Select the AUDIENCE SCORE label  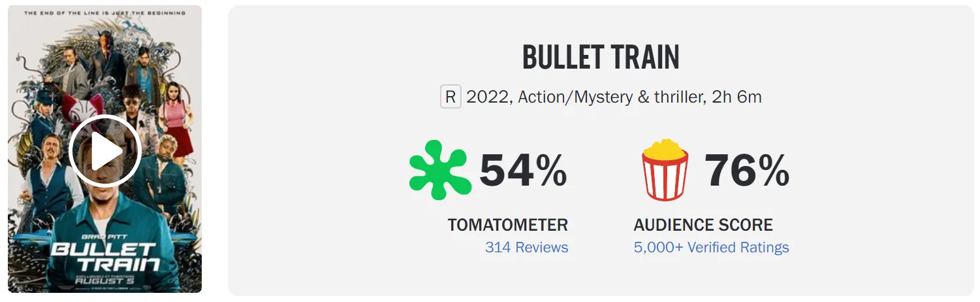tap(703, 225)
